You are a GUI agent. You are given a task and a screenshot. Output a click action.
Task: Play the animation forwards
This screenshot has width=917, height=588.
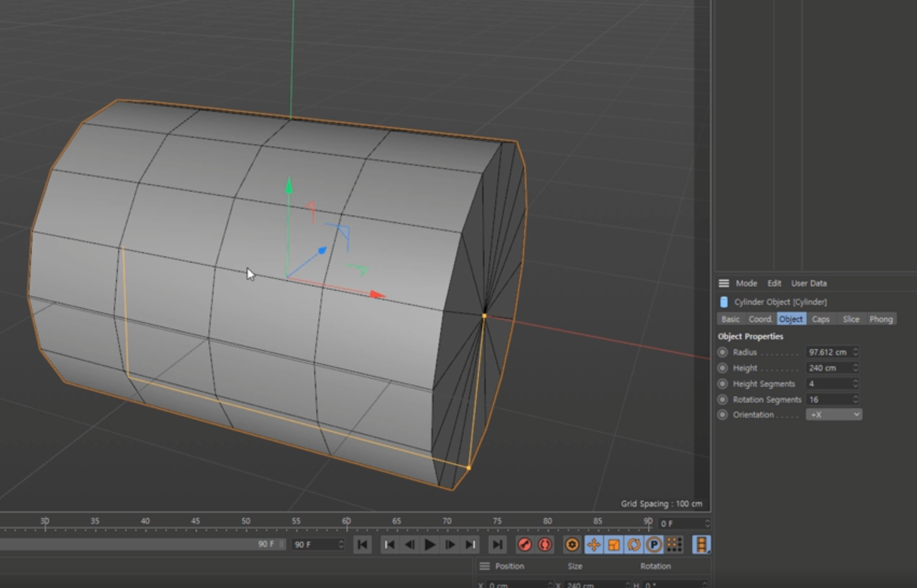tap(429, 544)
